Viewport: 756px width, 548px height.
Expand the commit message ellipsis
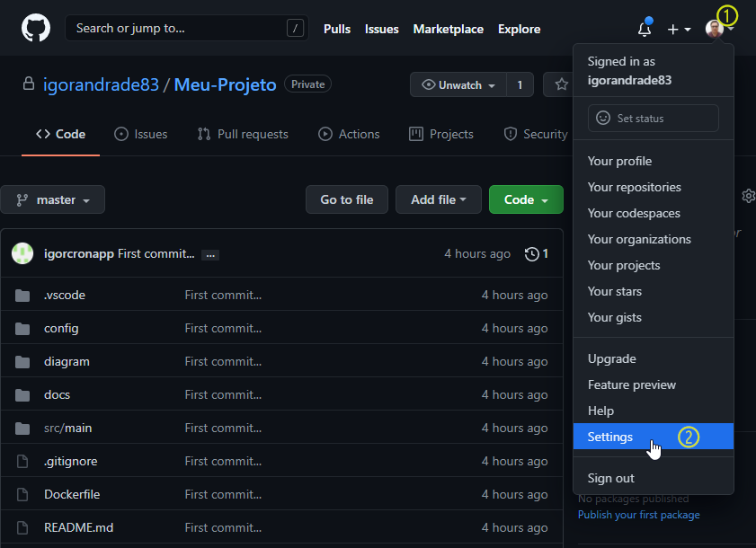pos(210,255)
